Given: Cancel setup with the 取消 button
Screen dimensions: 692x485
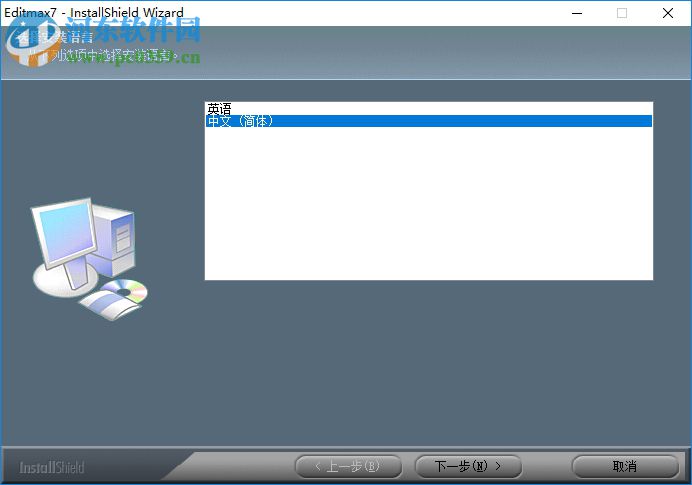Looking at the screenshot, I should point(625,466).
